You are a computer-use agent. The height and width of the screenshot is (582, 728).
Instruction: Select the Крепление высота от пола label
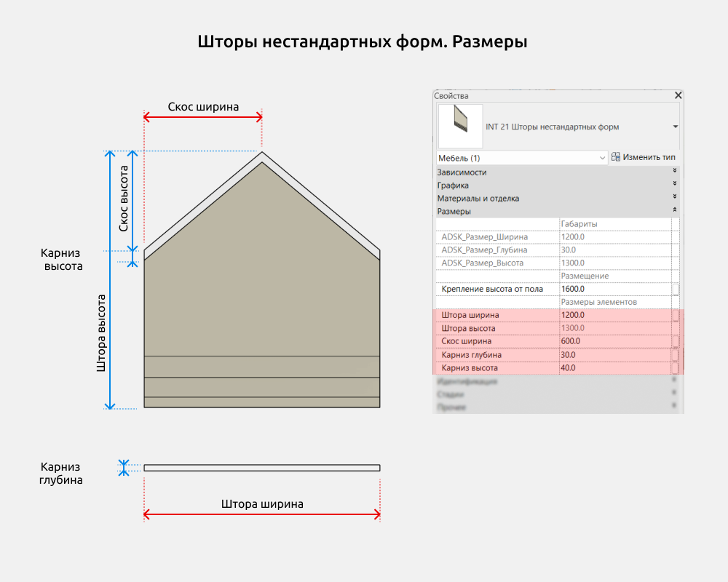[x=492, y=289]
